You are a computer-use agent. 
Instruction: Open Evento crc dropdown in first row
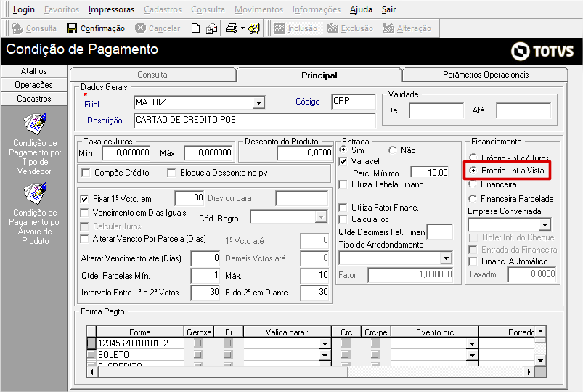click(x=472, y=343)
